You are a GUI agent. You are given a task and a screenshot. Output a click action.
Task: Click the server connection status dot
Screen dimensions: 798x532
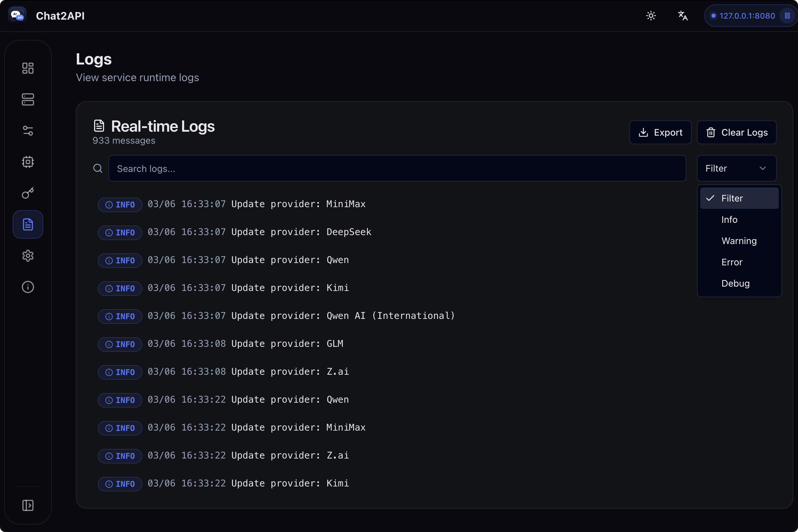(714, 16)
